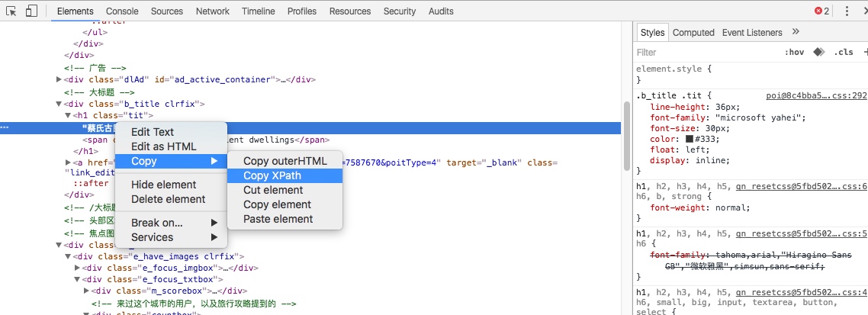Collapse the h1 class tit node
This screenshot has width=868, height=315.
click(x=68, y=116)
